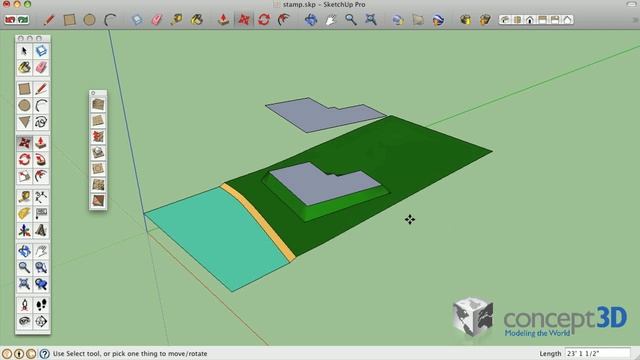Choose Paint Bucket in the left tool palette

[24, 67]
